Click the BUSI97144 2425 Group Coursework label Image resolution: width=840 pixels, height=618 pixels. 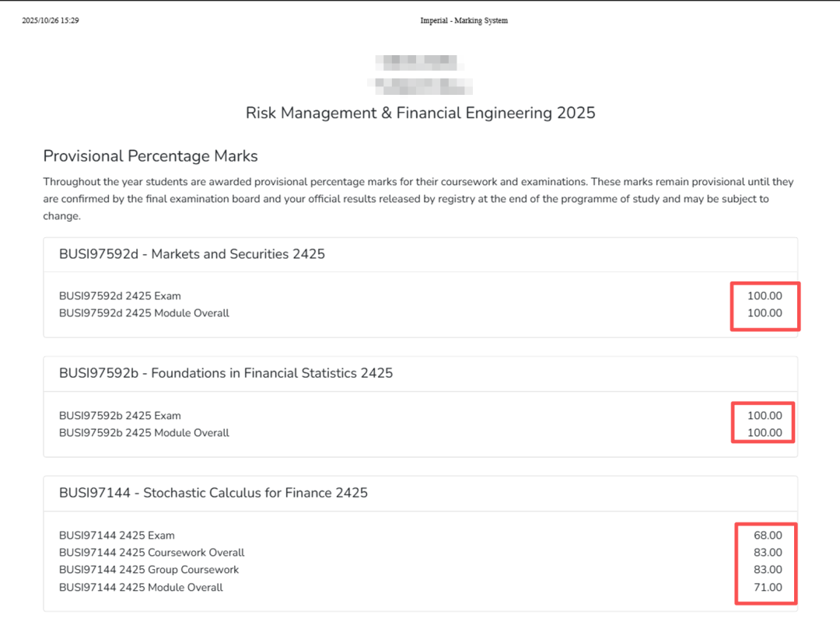pyautogui.click(x=149, y=570)
